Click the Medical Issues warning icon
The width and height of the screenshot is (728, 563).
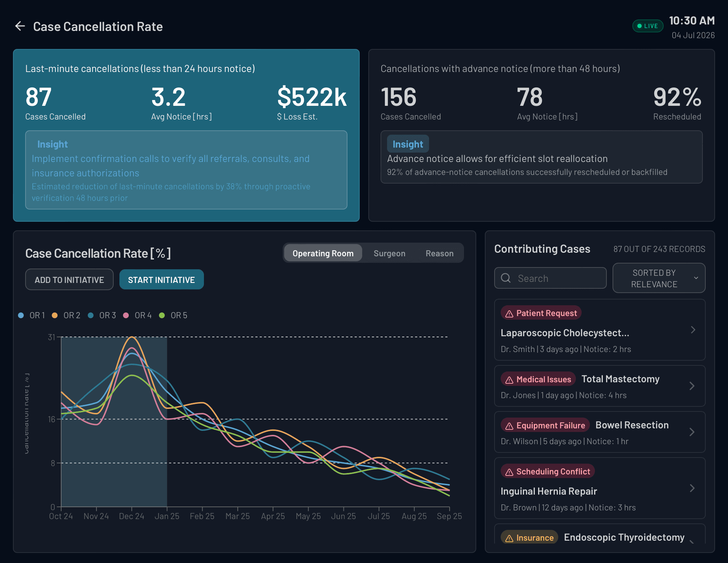click(509, 380)
